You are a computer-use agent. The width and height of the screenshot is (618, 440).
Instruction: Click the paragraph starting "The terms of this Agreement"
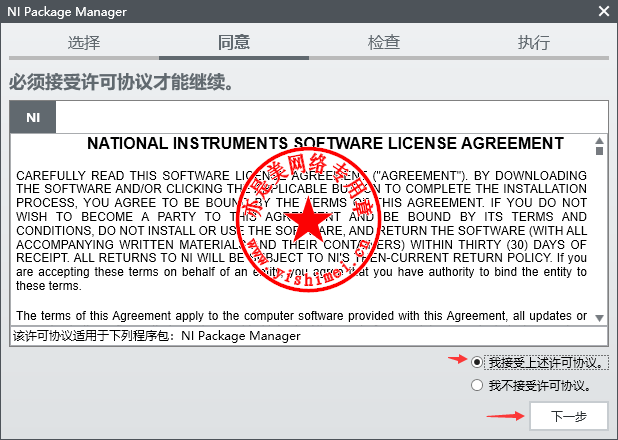click(x=302, y=316)
